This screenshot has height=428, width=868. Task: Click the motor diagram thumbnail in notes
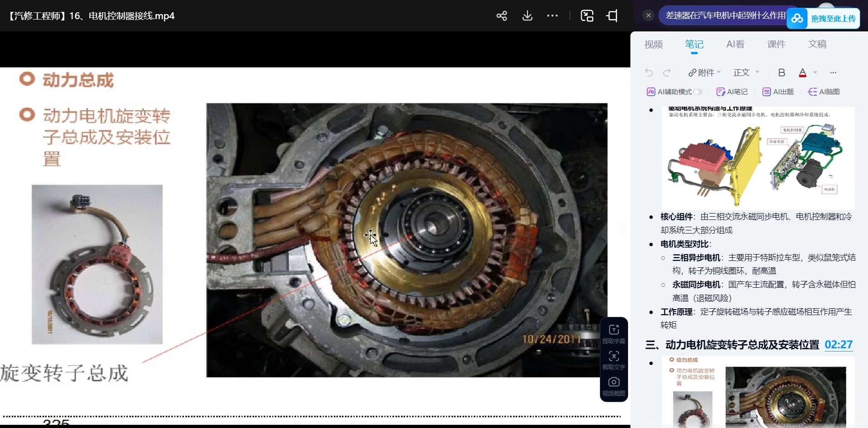(x=758, y=158)
